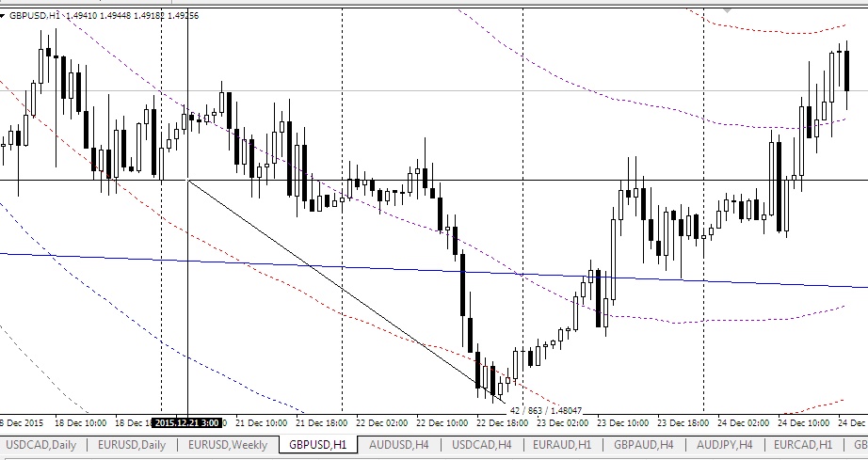
Task: Click the 23 Dec 02:00 time label
Action: (563, 423)
